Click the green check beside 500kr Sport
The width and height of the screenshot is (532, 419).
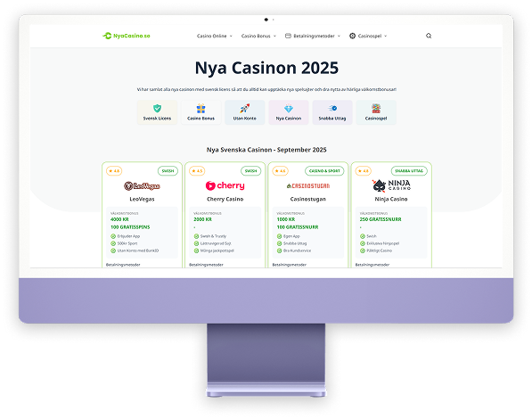[x=113, y=243]
